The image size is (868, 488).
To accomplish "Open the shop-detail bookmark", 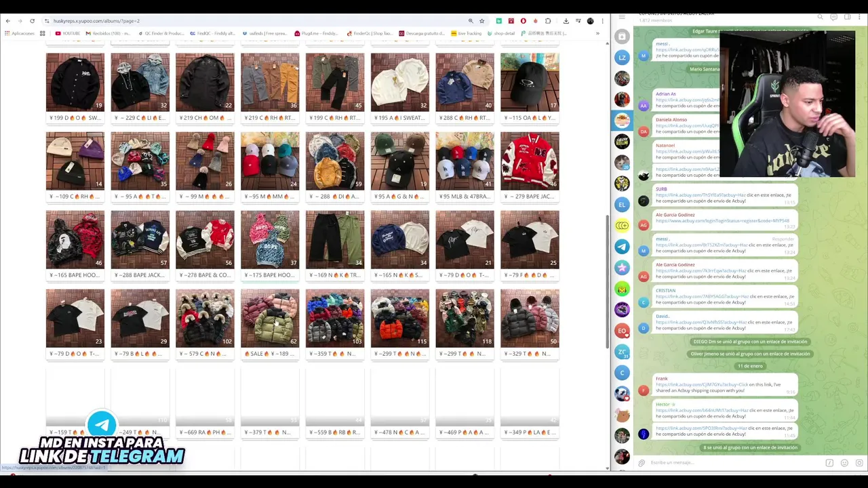I will tap(500, 33).
